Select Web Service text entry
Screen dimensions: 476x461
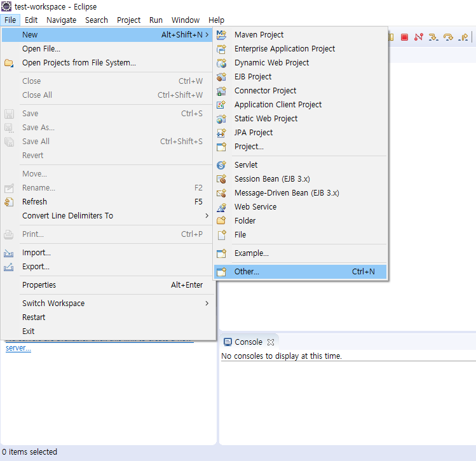(255, 207)
